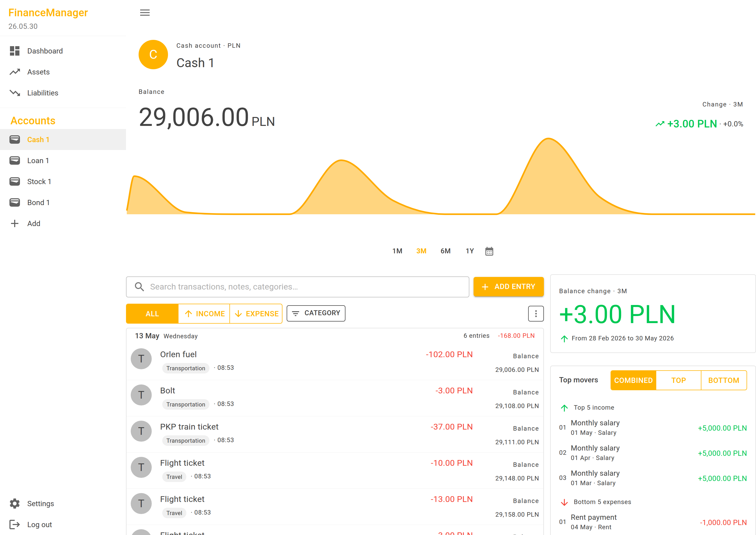Screen dimensions: 756x535
Task: Click the Cash 1 account avatar
Action: [153, 55]
